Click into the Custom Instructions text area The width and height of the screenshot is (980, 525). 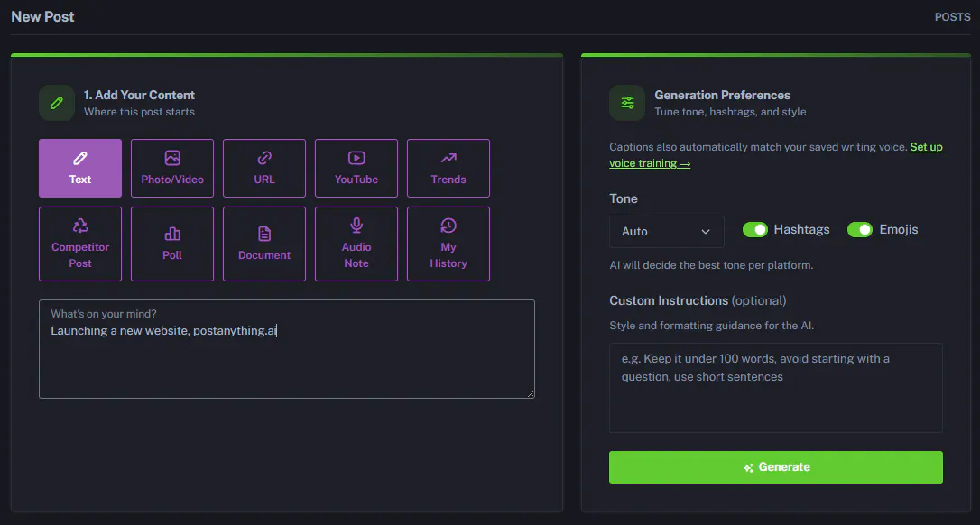click(x=776, y=388)
